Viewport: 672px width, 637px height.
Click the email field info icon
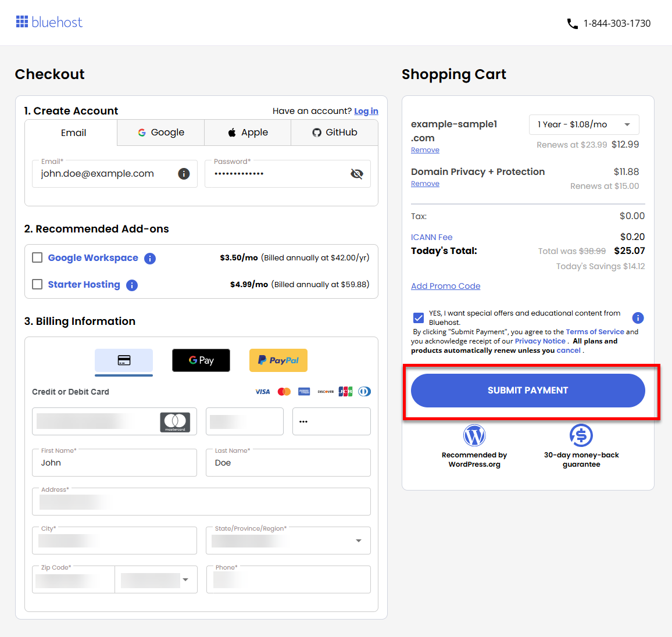[184, 174]
